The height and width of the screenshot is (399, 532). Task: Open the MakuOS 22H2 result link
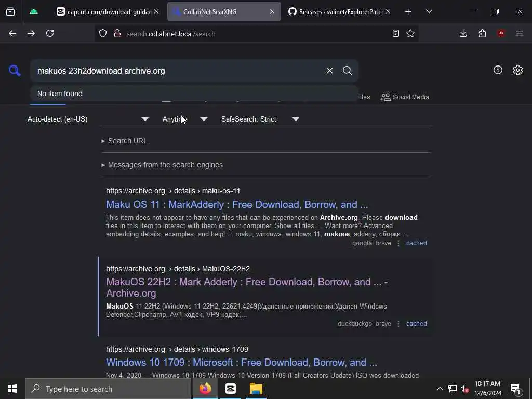click(247, 287)
